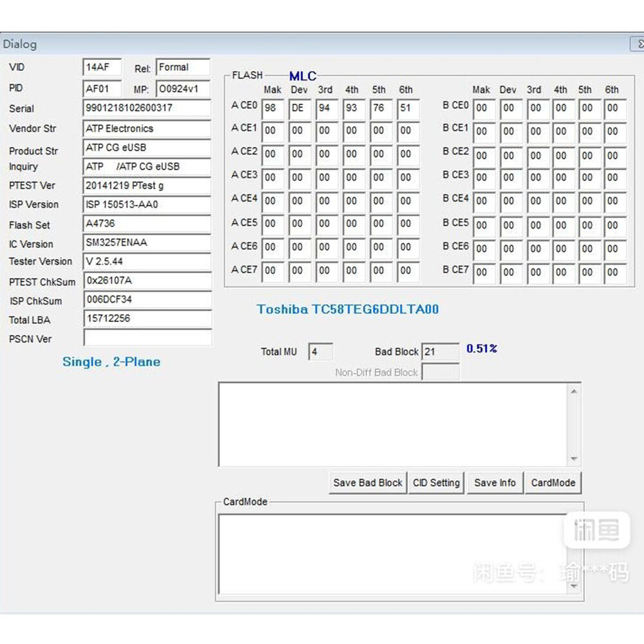This screenshot has height=644, width=644.
Task: Click the Total MU field
Action: (x=321, y=352)
